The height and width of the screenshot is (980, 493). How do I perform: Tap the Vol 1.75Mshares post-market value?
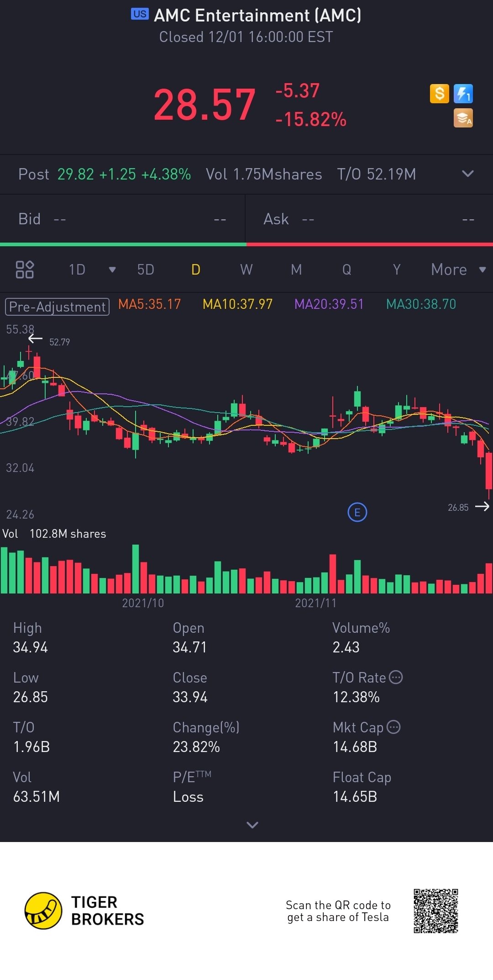pyautogui.click(x=264, y=174)
